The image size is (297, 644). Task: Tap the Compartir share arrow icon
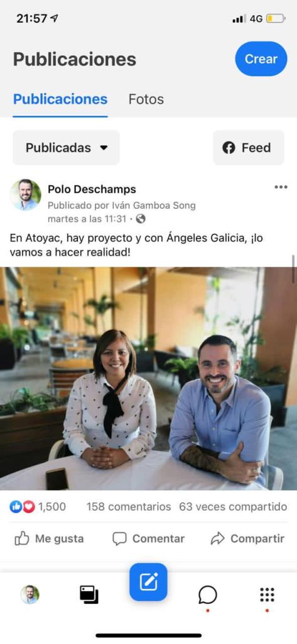(x=217, y=539)
